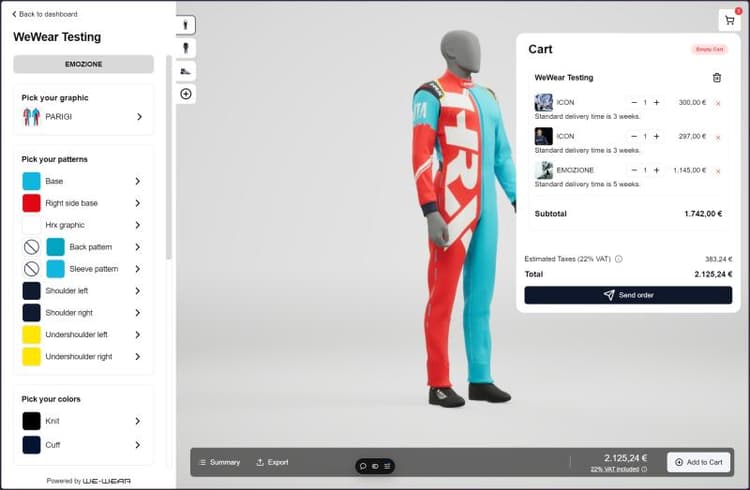Viewport: 750px width, 490px height.
Task: Expand the Base pattern options
Action: pos(138,181)
